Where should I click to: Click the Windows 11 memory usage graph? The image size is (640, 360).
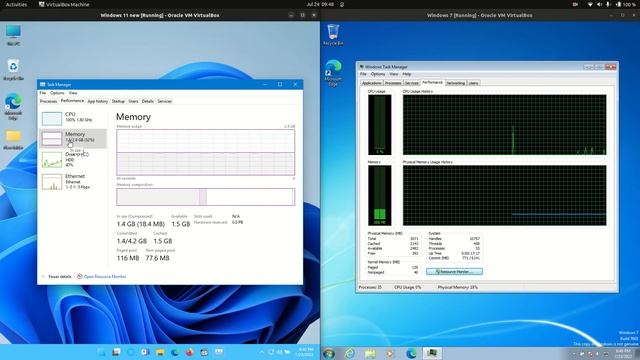click(x=205, y=153)
